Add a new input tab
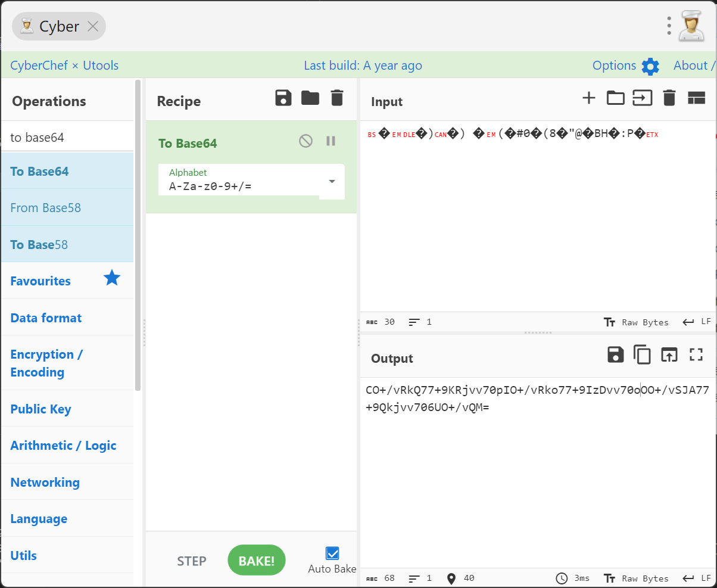Screen dimensions: 717x588 588,98
